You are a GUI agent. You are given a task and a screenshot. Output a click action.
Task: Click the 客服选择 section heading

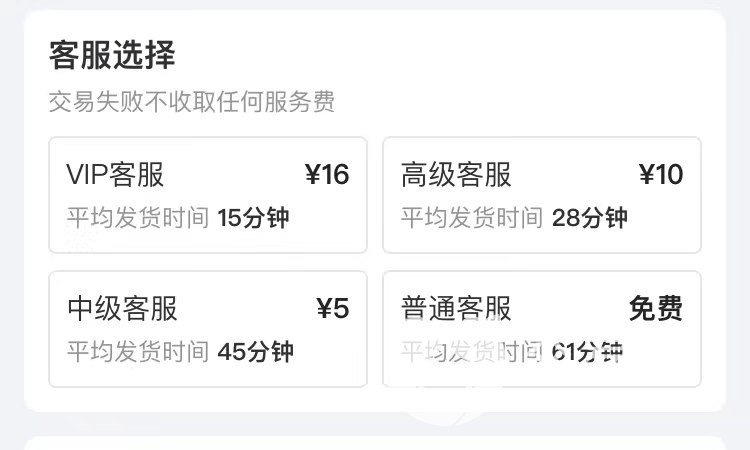pos(112,55)
